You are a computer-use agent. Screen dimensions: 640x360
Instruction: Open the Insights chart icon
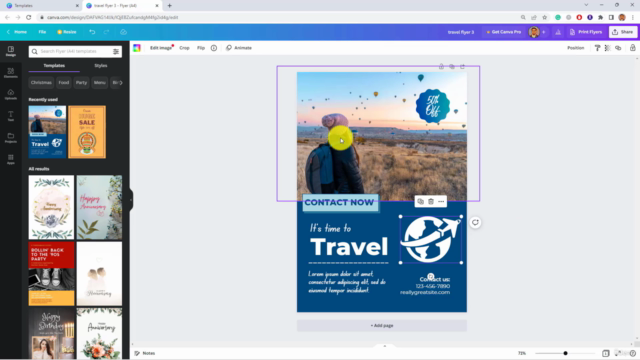[x=558, y=32]
